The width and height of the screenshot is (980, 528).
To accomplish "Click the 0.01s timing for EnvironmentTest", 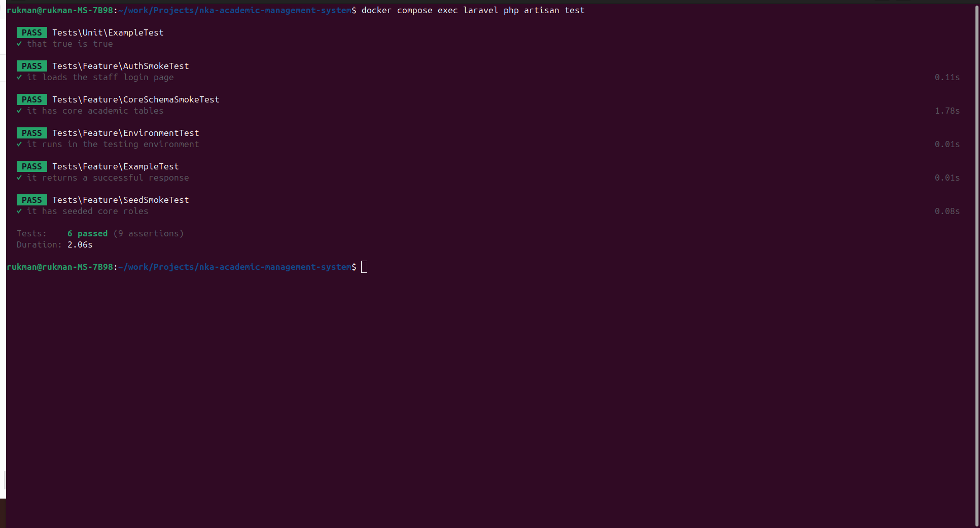I will 948,144.
